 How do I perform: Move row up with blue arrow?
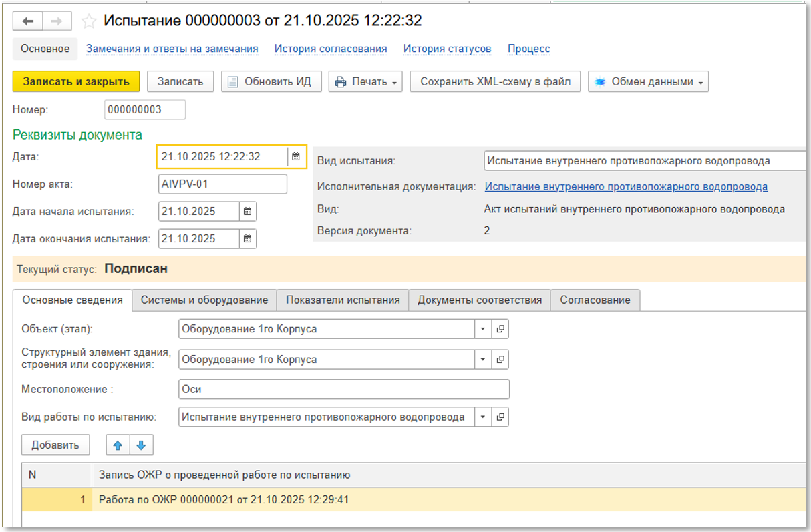tap(118, 445)
